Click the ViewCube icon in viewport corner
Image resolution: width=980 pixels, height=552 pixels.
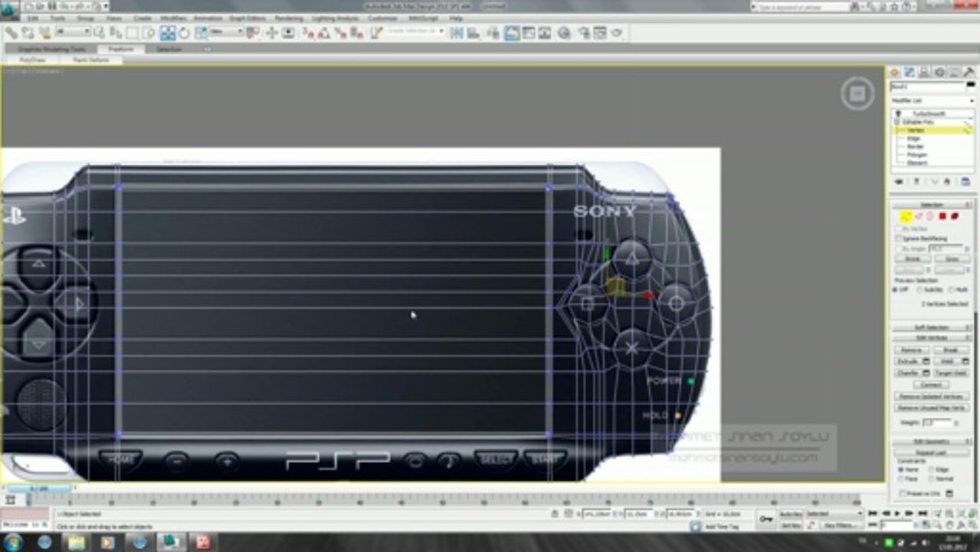coord(857,94)
